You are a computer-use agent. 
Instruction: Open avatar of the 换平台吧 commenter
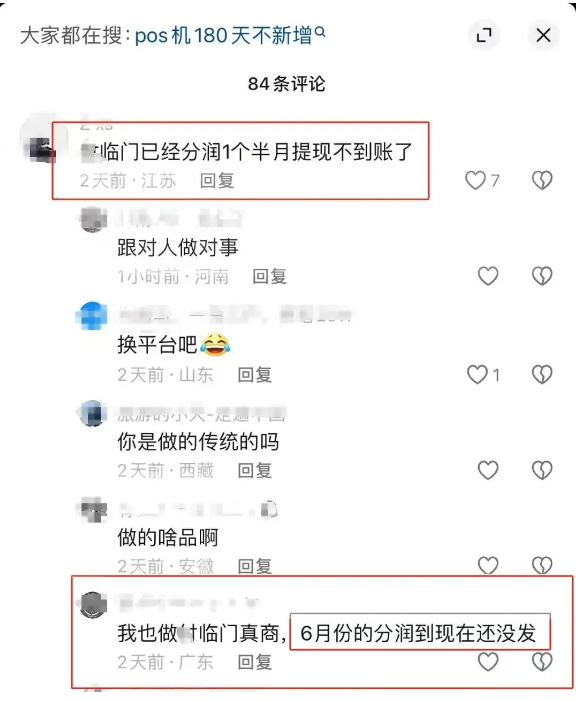click(93, 316)
